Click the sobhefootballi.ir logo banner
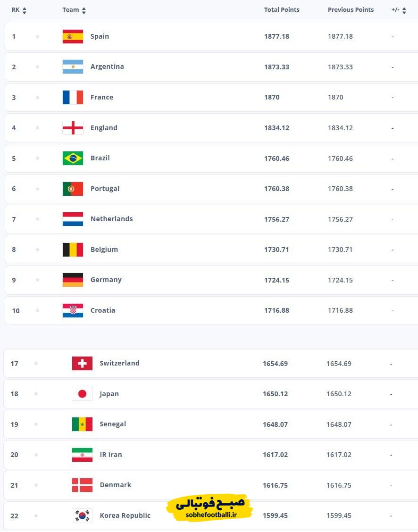Image resolution: width=418 pixels, height=532 pixels. coord(209,507)
